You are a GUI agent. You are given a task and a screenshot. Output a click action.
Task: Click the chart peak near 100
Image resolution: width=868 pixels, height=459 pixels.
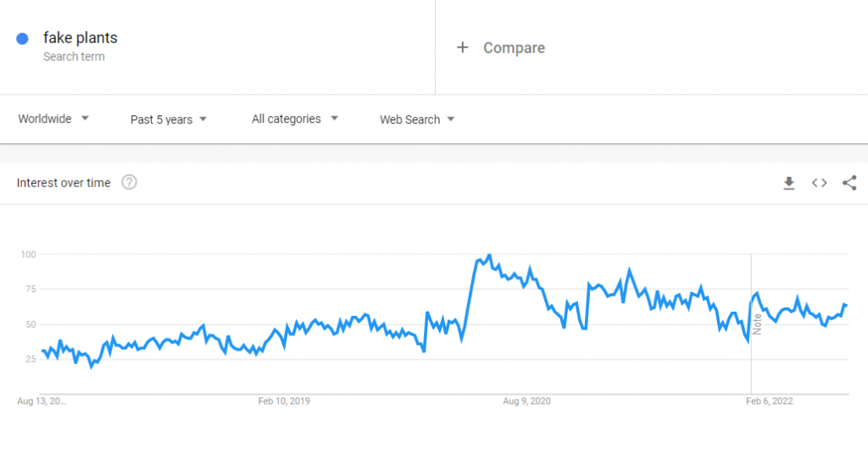click(489, 255)
